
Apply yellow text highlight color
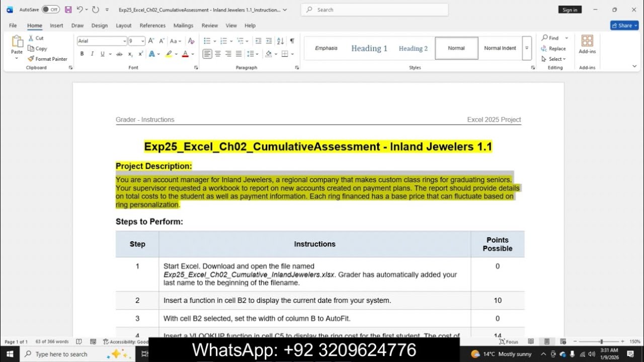click(x=169, y=54)
